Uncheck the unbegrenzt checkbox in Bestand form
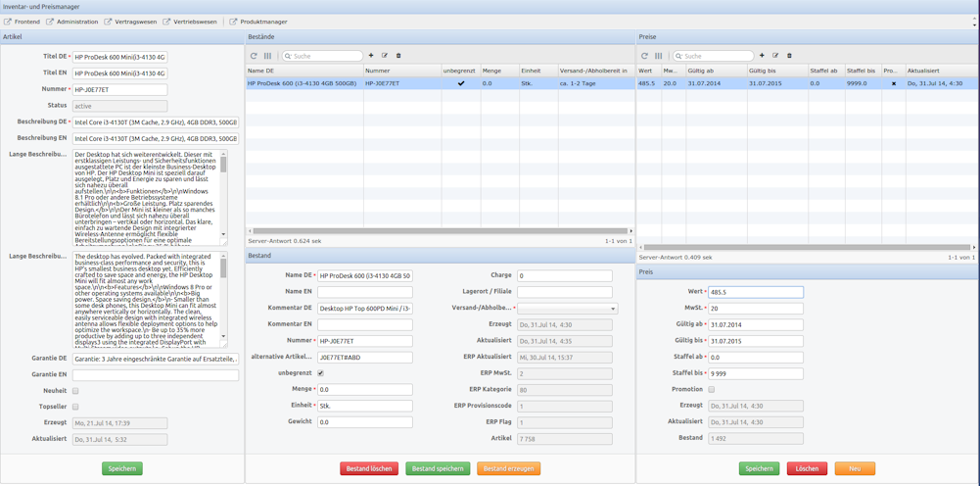The image size is (980, 486). pos(320,373)
